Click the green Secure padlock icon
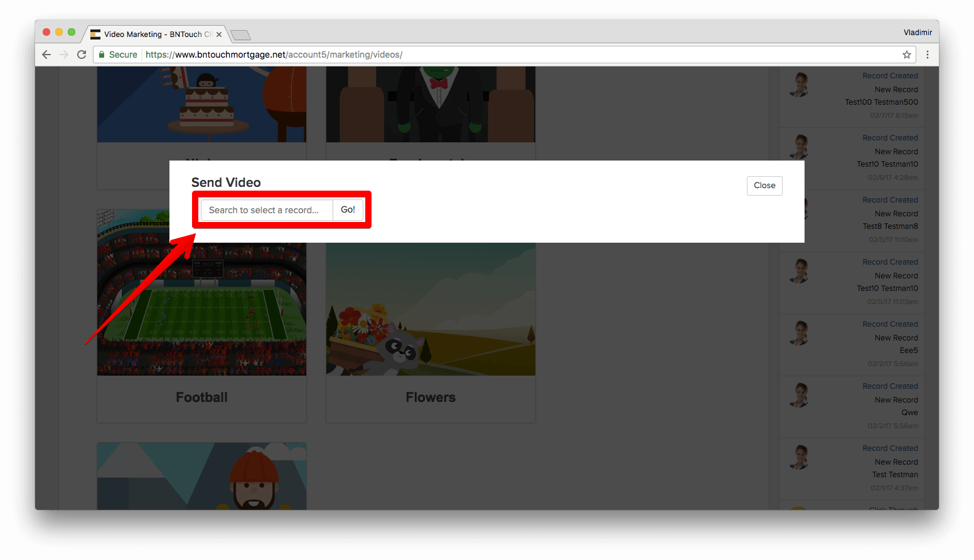974x560 pixels. [102, 55]
